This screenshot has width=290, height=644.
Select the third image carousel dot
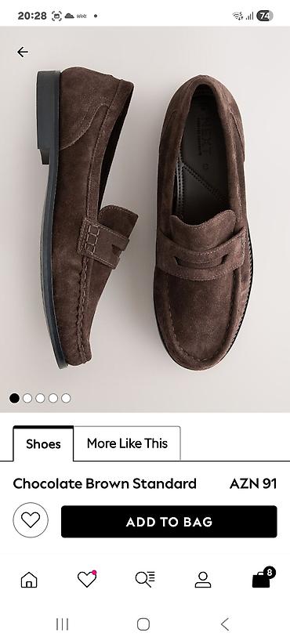(40, 398)
